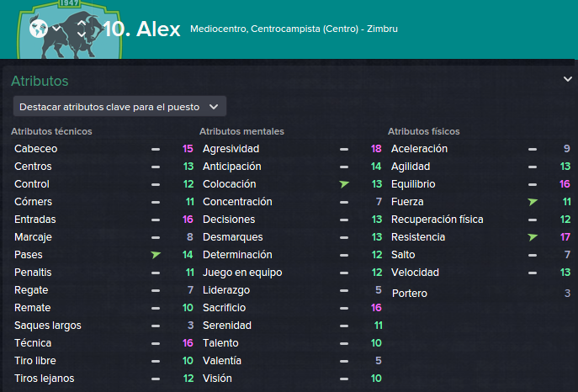This screenshot has width=578, height=392.
Task: Click the Atributos físicos column heading
Action: click(423, 131)
